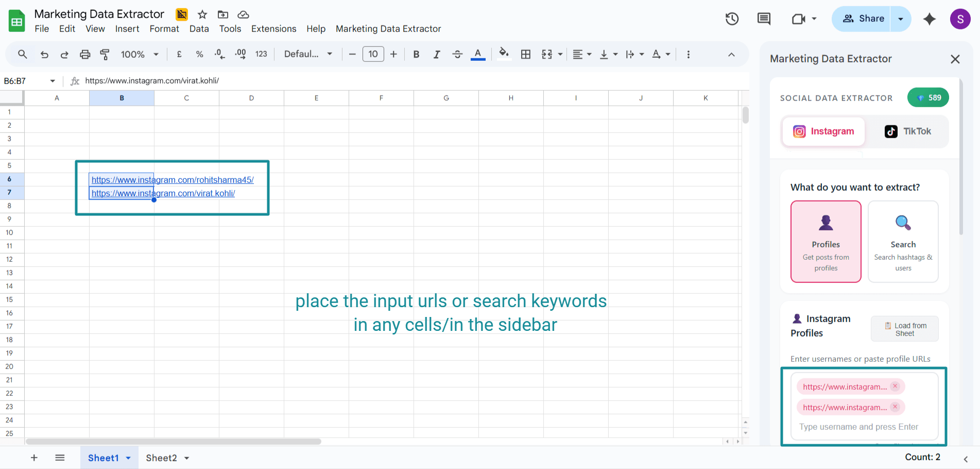Switch to the Sheet2 tab

161,458
